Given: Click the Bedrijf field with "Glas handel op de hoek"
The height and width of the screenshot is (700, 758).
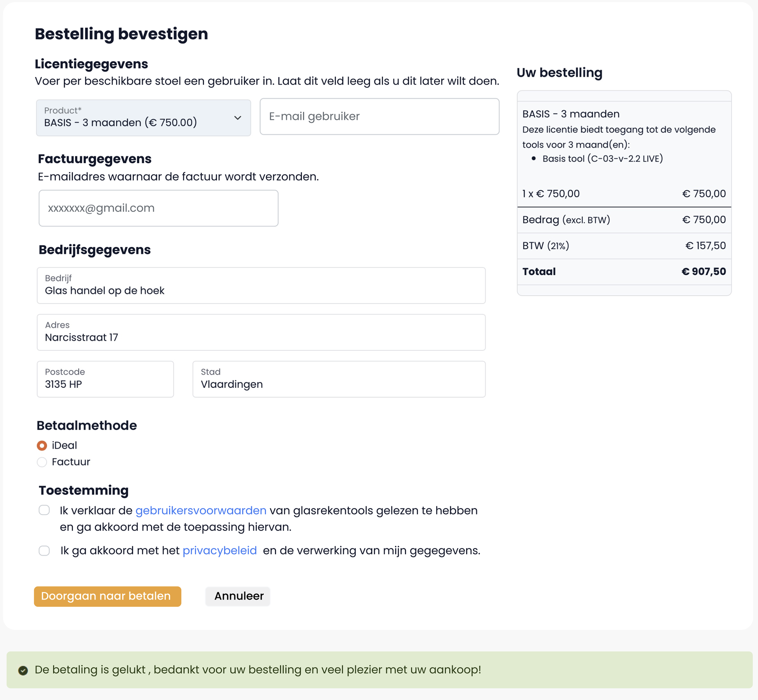Looking at the screenshot, I should point(261,285).
